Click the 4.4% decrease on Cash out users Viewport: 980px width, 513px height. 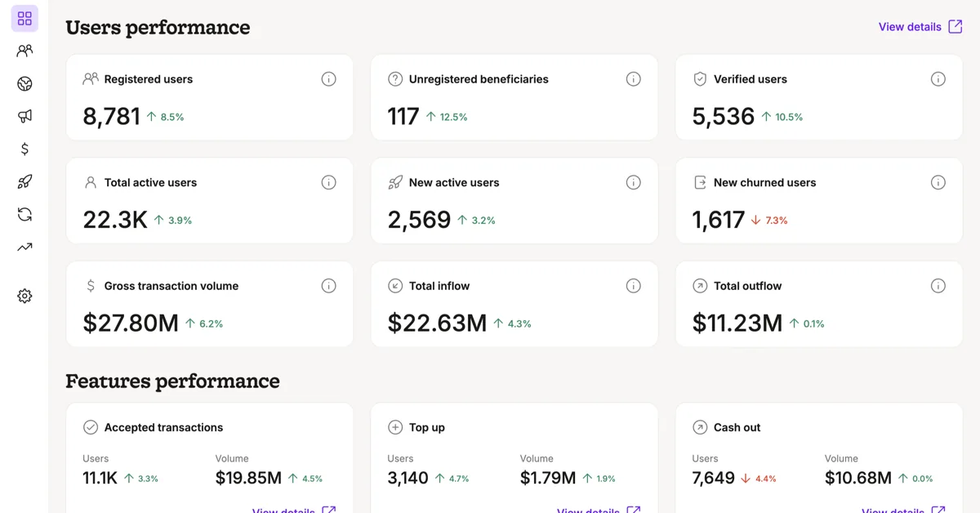coord(759,479)
